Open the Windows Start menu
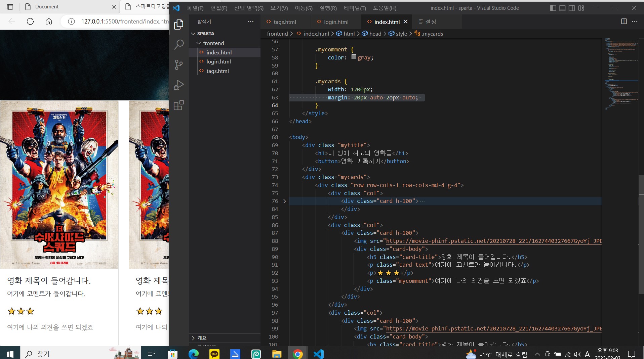The width and height of the screenshot is (644, 359). [10, 354]
